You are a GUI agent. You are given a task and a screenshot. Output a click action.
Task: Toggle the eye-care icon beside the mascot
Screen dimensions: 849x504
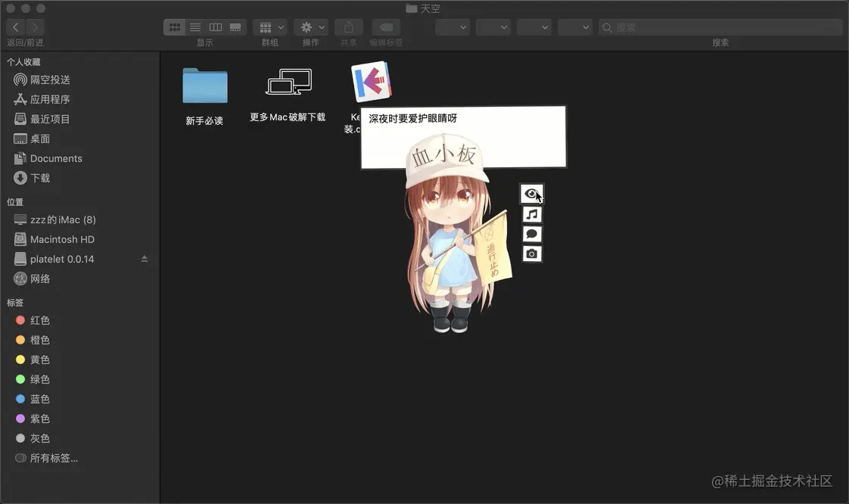pyautogui.click(x=532, y=194)
